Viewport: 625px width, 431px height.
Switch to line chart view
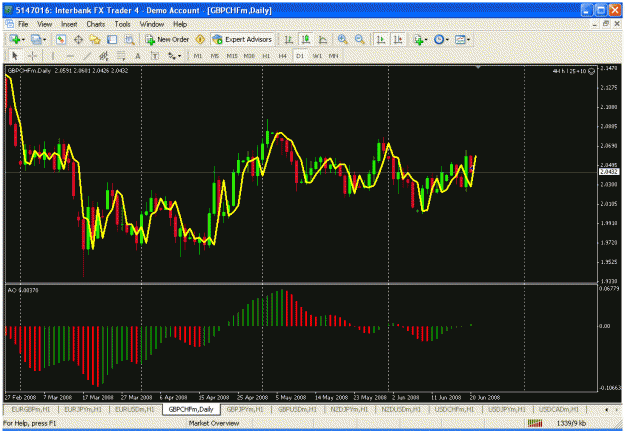pyautogui.click(x=323, y=39)
